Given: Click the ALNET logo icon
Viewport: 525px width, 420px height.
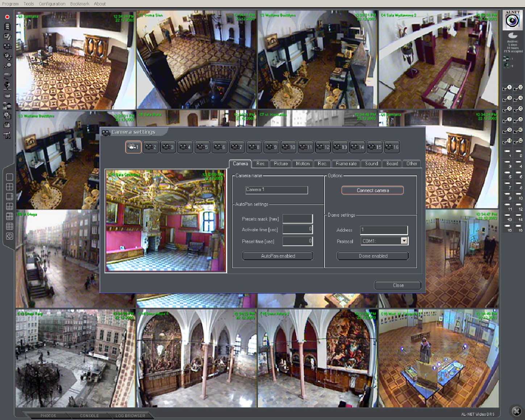Looking at the screenshot, I should pyautogui.click(x=512, y=20).
